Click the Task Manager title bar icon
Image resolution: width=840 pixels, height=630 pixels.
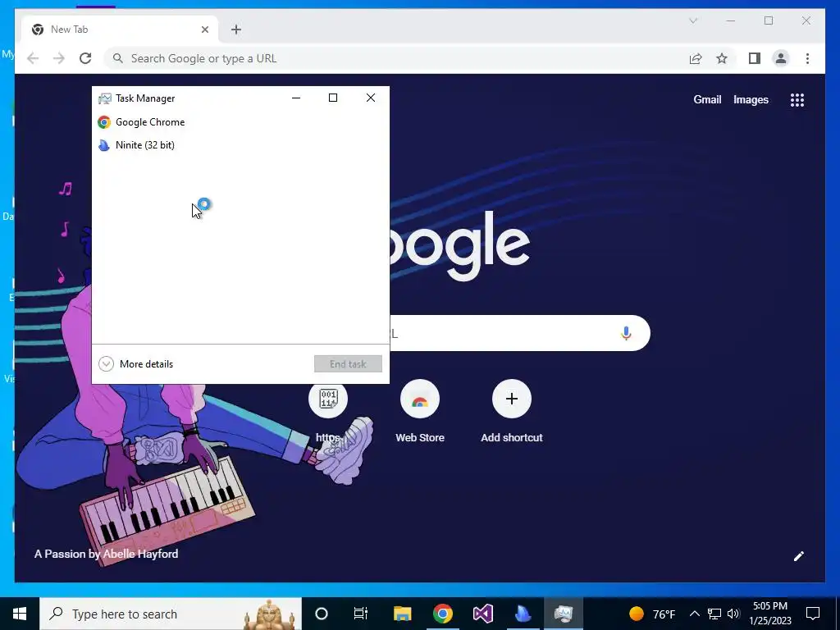pos(104,98)
